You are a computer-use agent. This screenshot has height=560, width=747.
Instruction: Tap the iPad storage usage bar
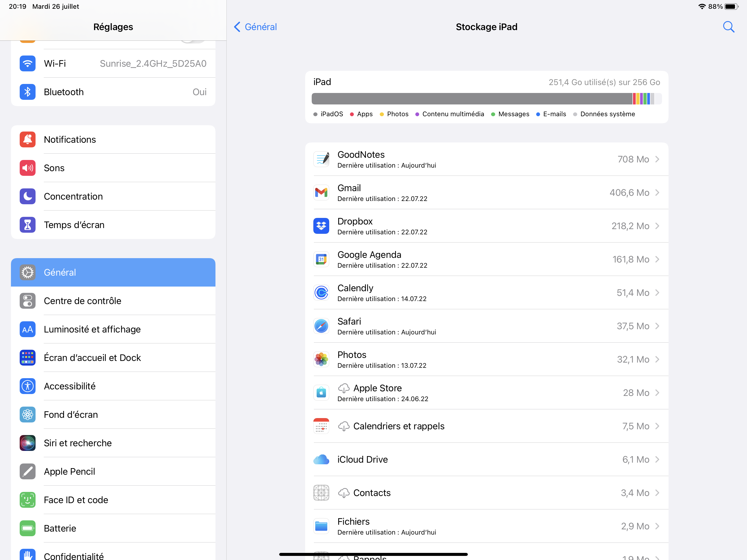(486, 99)
